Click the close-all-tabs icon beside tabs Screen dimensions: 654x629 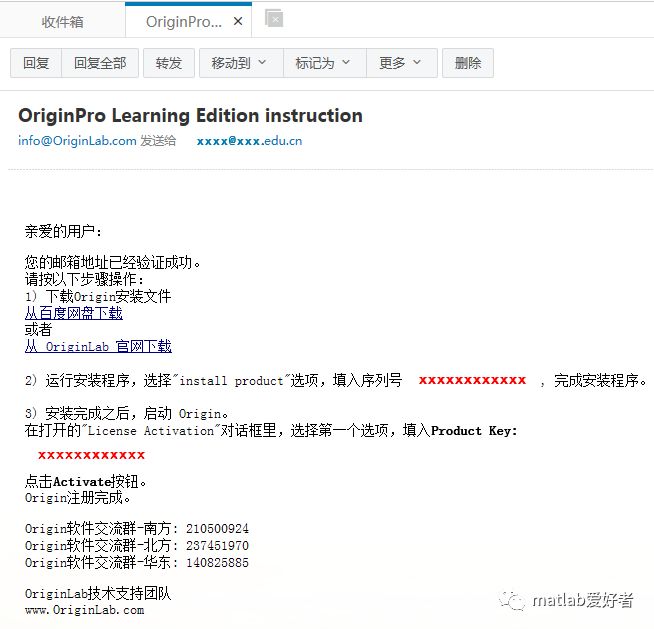pyautogui.click(x=274, y=18)
